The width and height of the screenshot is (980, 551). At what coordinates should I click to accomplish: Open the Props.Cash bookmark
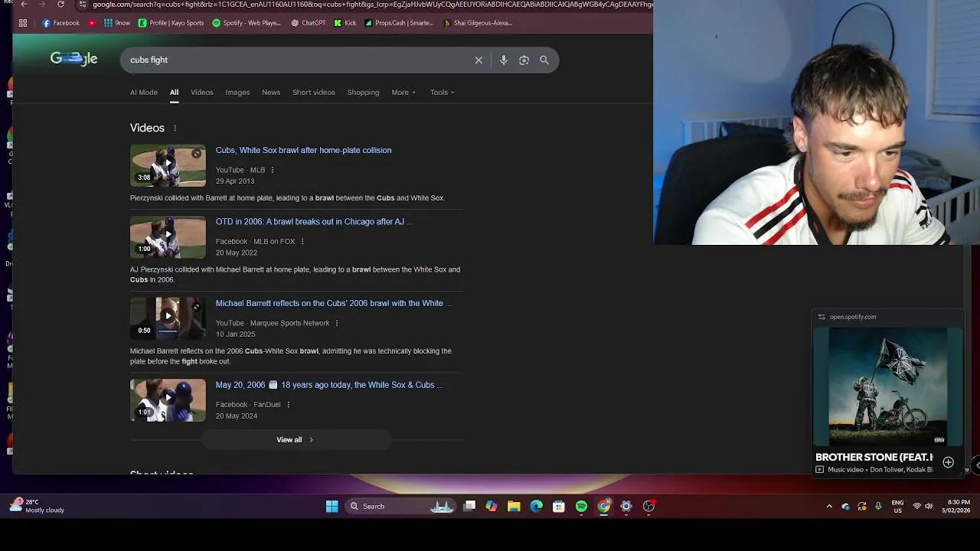click(399, 23)
